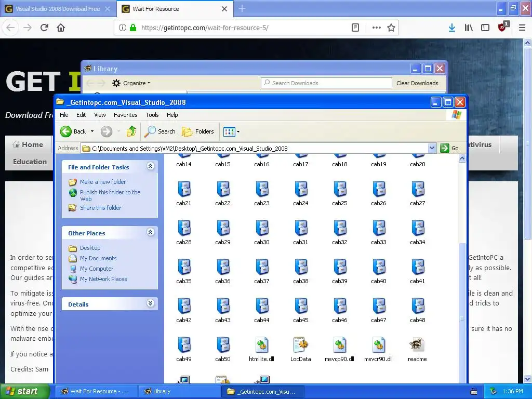Viewport: 532px width, 399px height.
Task: Select the cab38 file icon
Action: pyautogui.click(x=301, y=267)
